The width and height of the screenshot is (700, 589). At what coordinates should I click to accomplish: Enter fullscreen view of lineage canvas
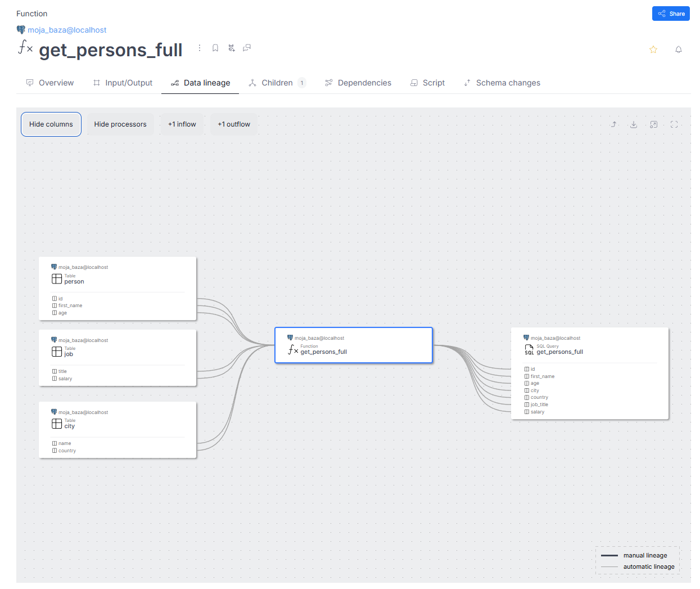[x=674, y=124]
